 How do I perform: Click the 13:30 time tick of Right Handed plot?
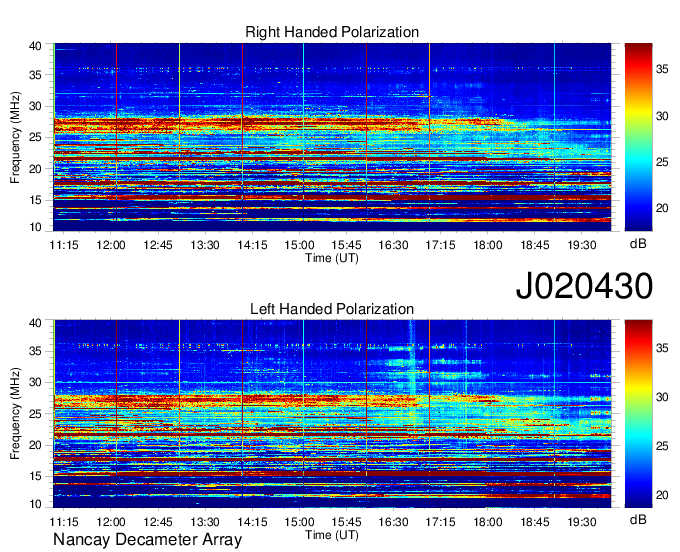205,245
